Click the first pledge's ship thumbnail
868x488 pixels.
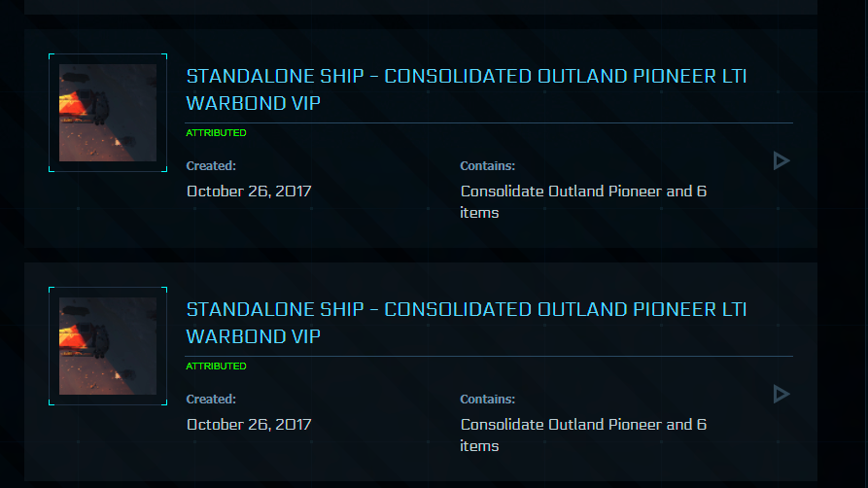(108, 113)
